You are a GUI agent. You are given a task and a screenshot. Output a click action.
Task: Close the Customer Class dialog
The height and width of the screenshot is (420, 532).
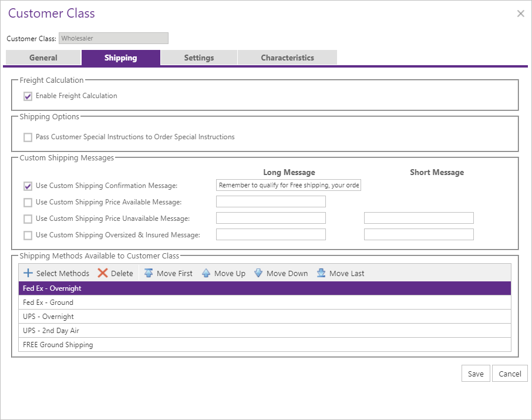pos(520,14)
